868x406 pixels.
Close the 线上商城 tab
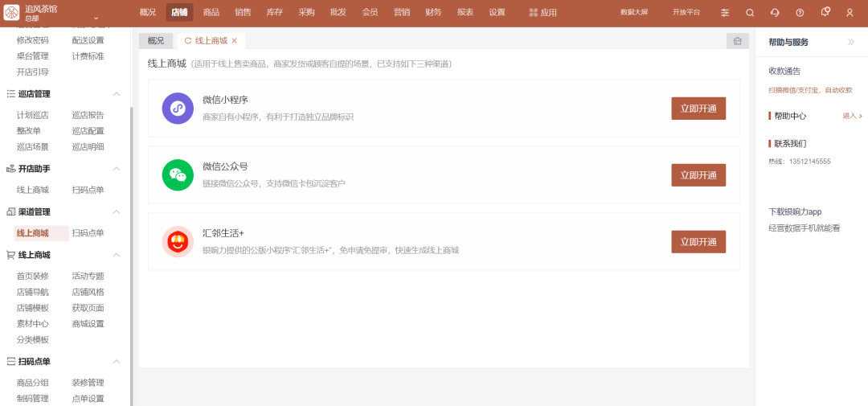(235, 41)
